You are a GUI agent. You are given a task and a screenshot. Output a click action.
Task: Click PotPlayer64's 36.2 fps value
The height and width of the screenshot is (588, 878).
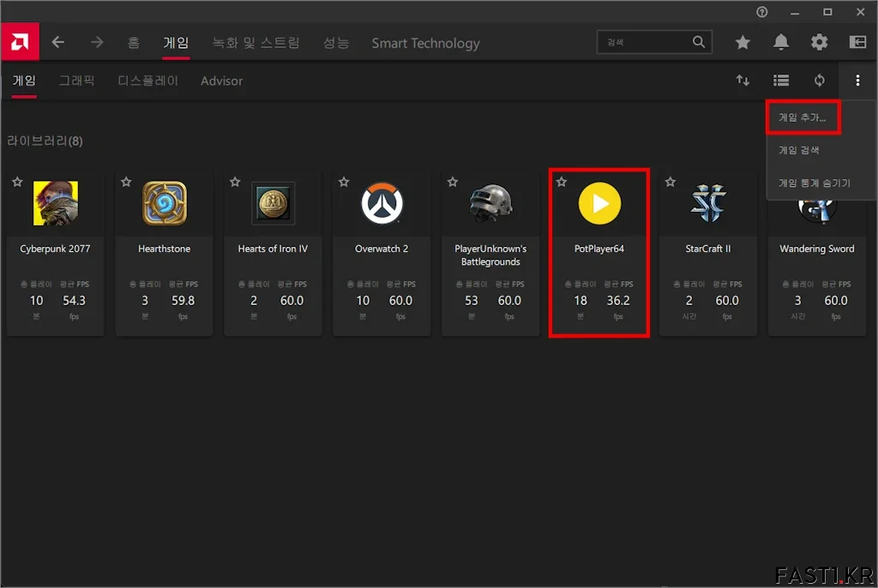click(x=618, y=301)
